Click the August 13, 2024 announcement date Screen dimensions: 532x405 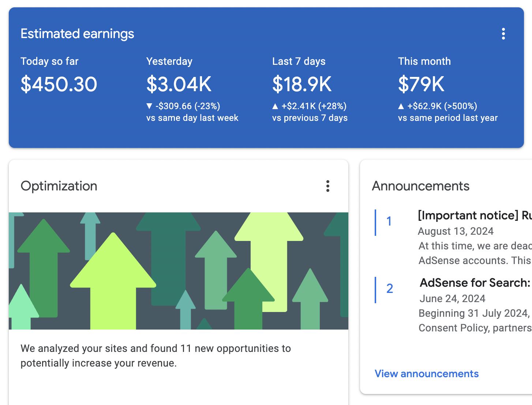[456, 231]
